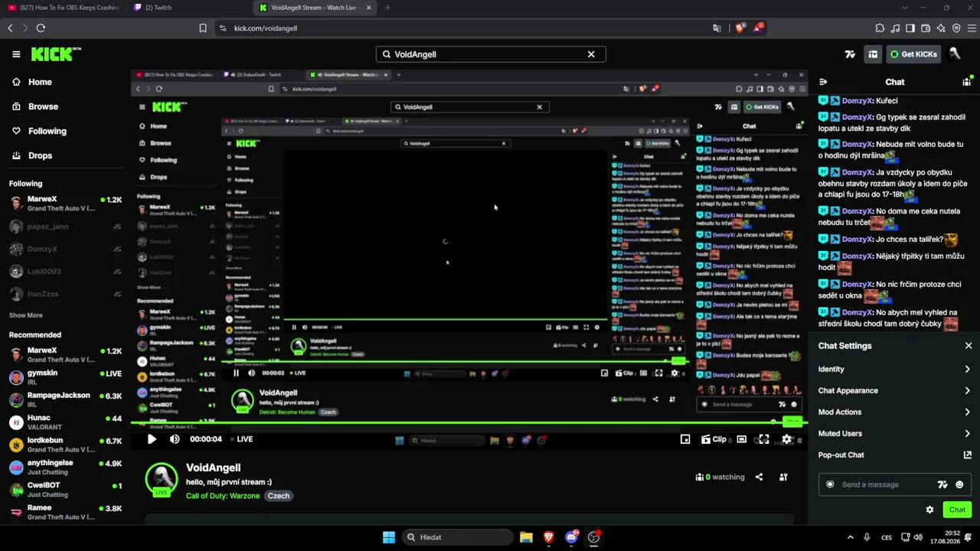
Task: Open the Brave Wallet icon
Action: (926, 28)
